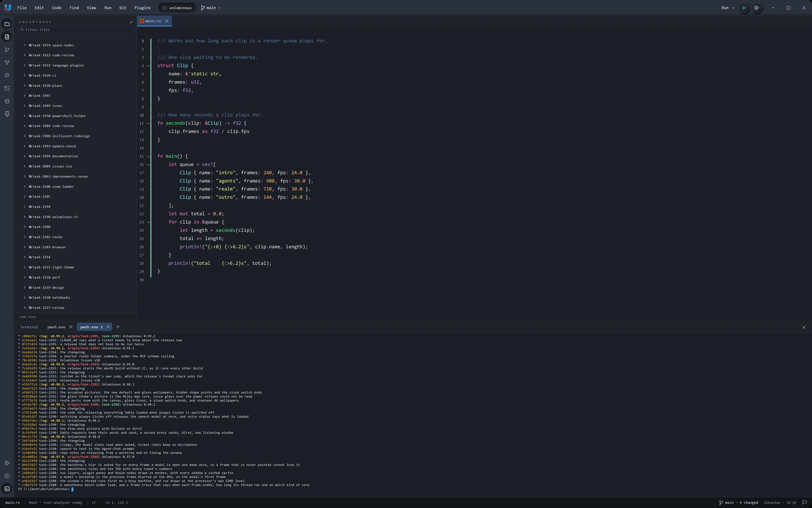Open the View menu
Screen dimensions: 812x508
91,8
